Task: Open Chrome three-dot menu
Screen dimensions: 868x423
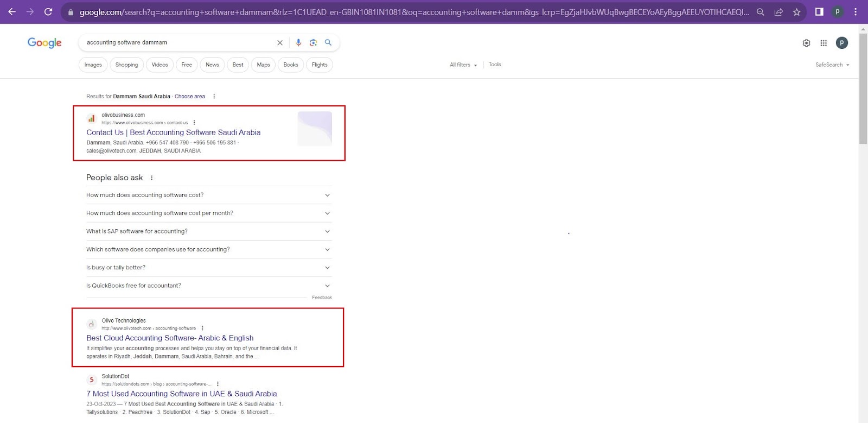Action: point(856,11)
